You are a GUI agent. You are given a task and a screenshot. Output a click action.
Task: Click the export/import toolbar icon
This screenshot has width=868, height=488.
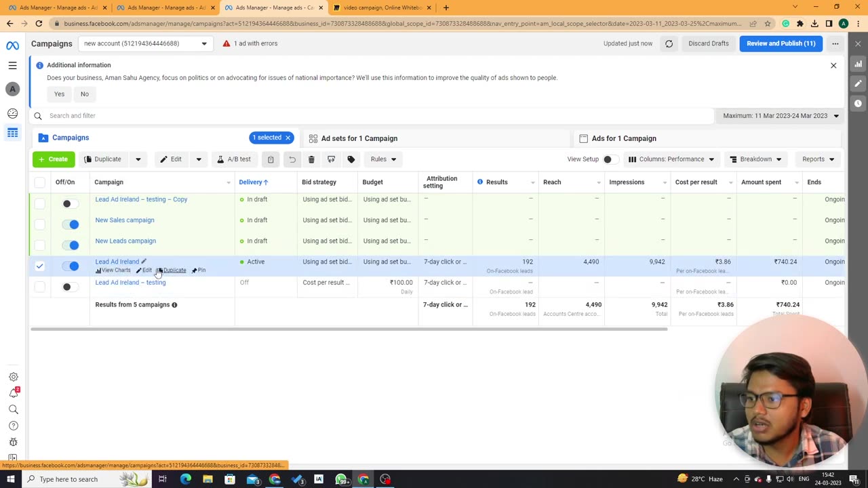click(x=331, y=159)
